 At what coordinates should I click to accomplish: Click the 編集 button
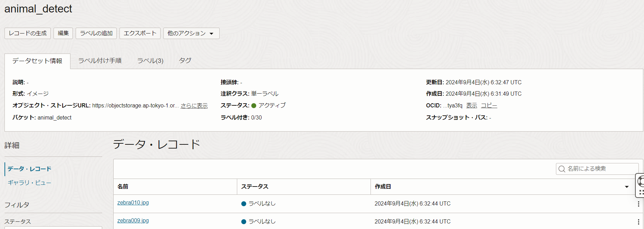(x=63, y=33)
